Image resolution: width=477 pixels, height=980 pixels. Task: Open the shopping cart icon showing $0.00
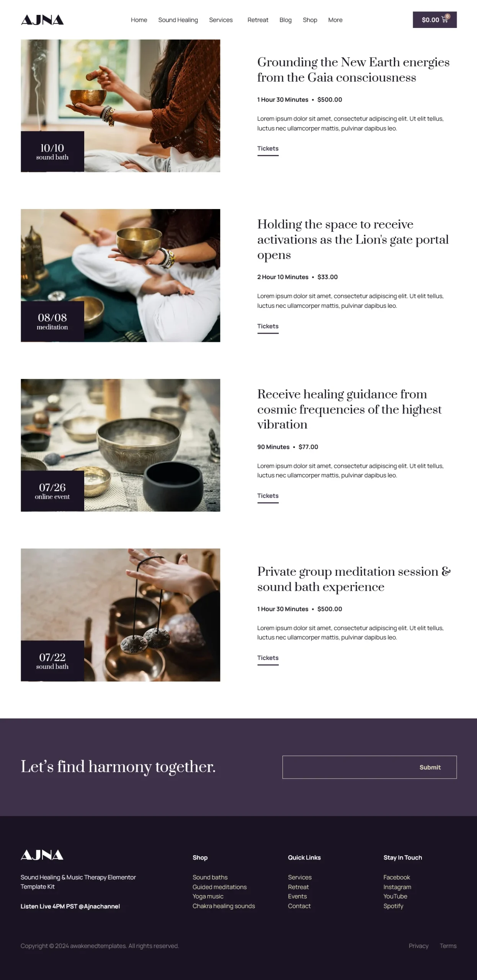coord(435,20)
